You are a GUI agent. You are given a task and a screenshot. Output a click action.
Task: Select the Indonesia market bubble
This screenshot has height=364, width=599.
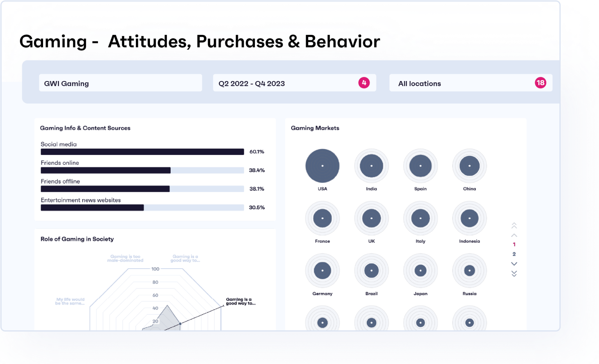click(x=469, y=218)
